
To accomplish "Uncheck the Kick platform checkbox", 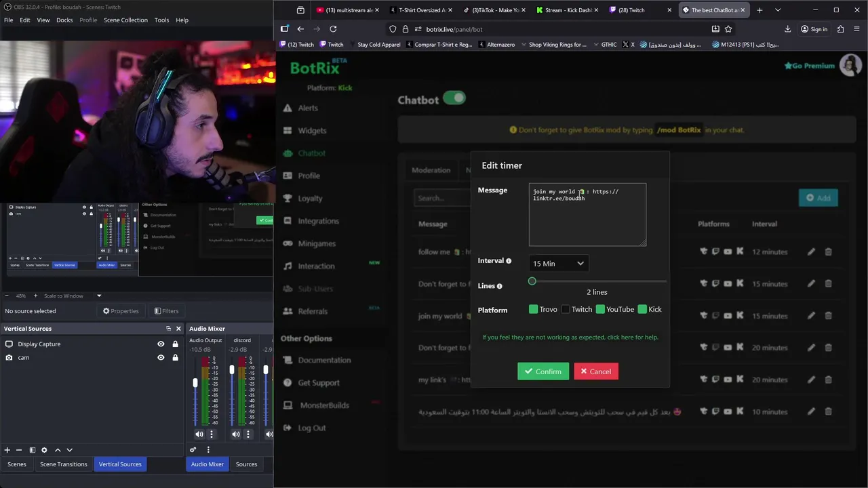I will pos(642,309).
